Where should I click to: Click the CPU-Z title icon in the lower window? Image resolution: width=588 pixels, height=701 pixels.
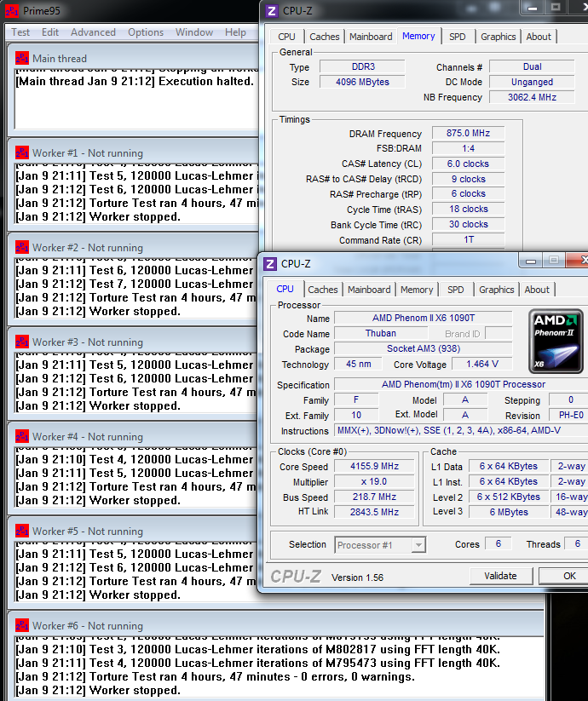tap(271, 264)
